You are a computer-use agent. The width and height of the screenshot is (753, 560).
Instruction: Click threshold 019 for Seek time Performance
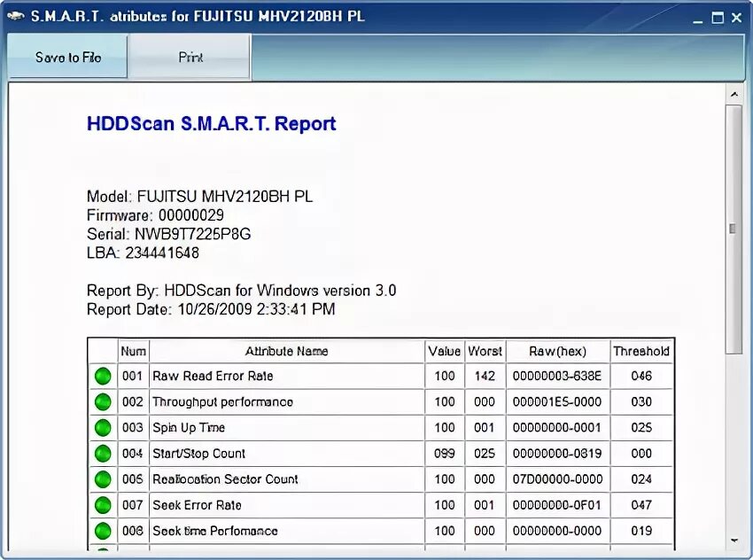[641, 531]
